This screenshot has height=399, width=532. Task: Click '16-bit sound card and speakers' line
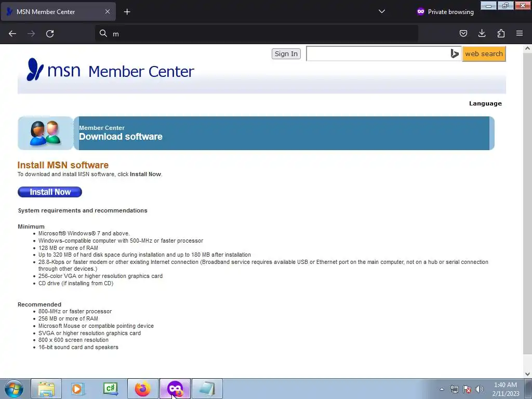click(78, 348)
